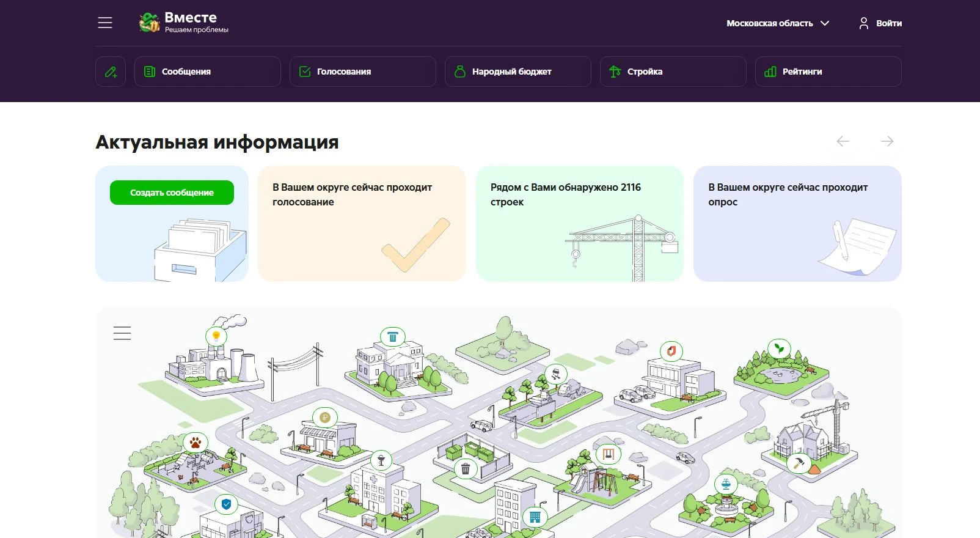Screen dimensions: 980x538
Task: Open the Народный бюджет section
Action: pyautogui.click(x=518, y=72)
